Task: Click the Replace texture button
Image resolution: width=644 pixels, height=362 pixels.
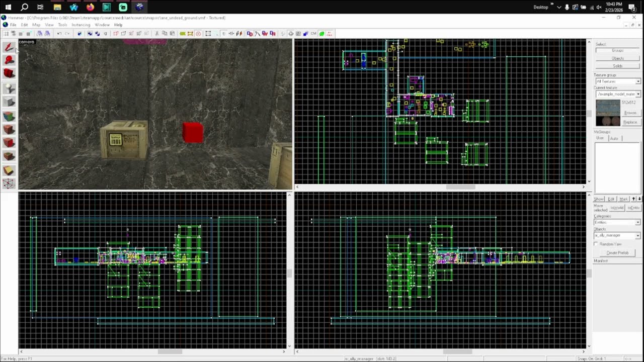Action: click(630, 122)
